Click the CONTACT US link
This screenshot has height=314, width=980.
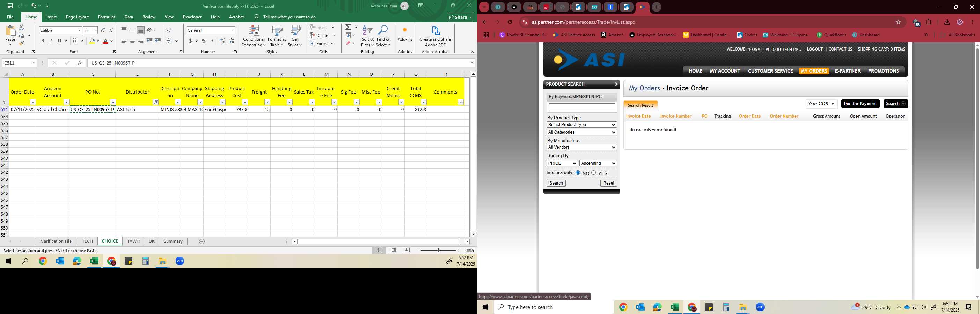[840, 49]
